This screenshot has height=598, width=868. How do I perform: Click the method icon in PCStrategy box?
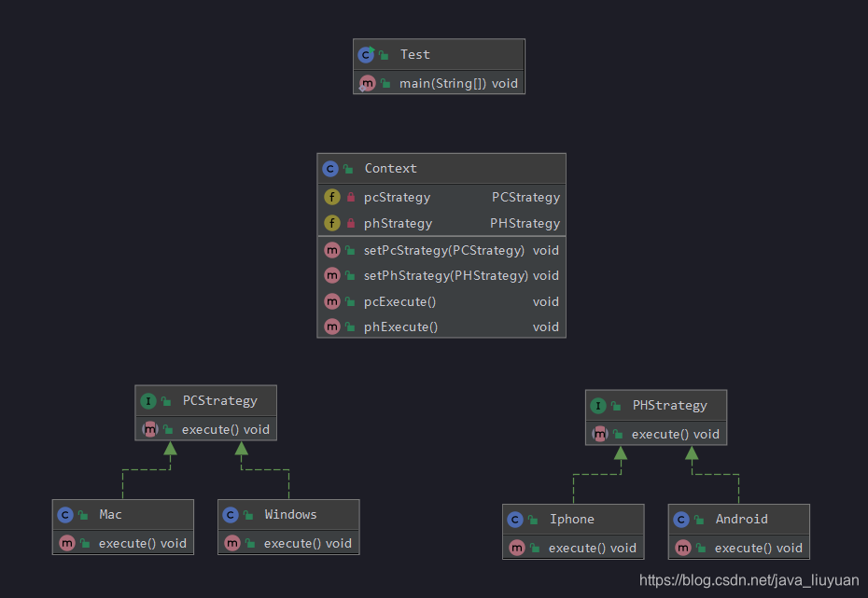[150, 429]
